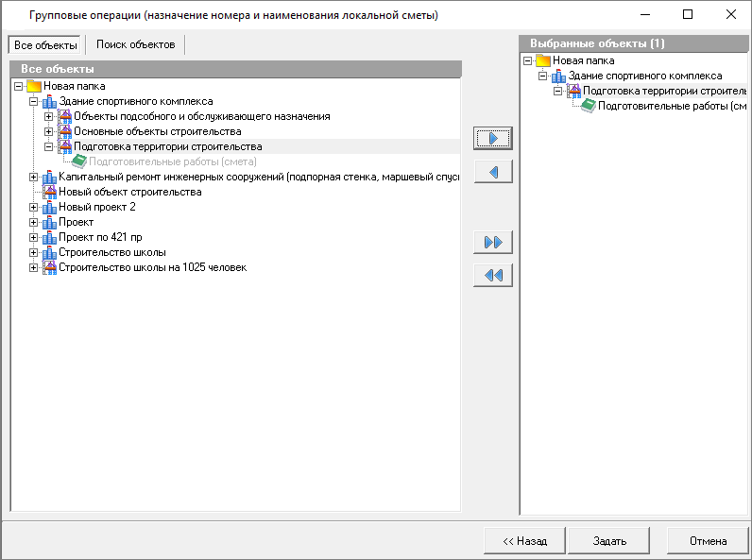Select Новый проект 2 in the tree
The image size is (752, 560).
click(x=97, y=207)
